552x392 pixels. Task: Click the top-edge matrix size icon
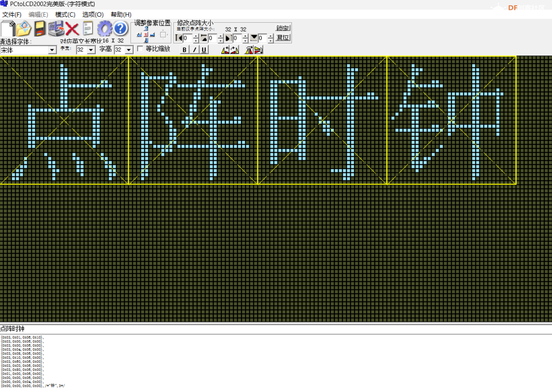coord(204,38)
